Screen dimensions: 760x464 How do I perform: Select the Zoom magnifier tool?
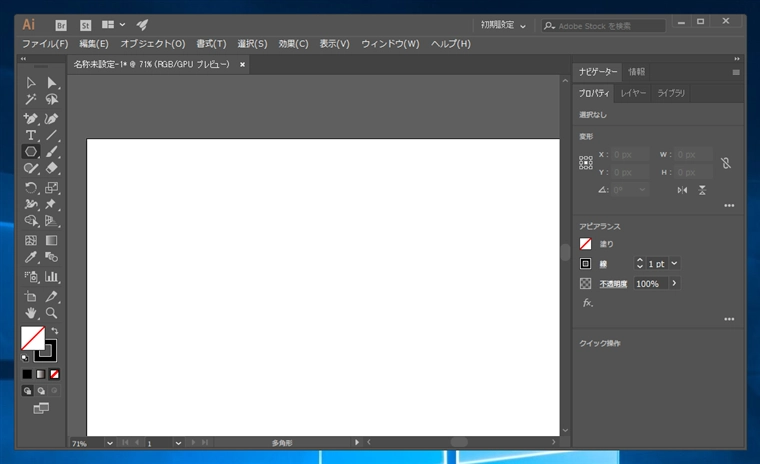(51, 313)
